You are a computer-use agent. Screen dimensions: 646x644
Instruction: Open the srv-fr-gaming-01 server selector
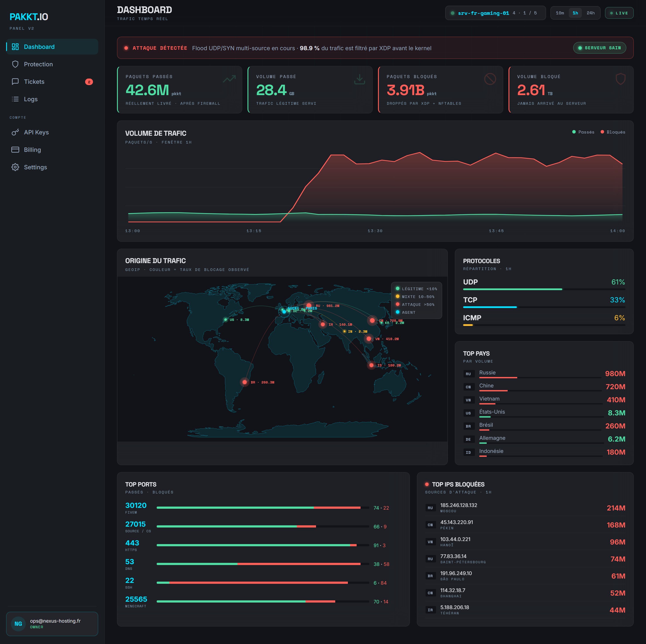495,13
